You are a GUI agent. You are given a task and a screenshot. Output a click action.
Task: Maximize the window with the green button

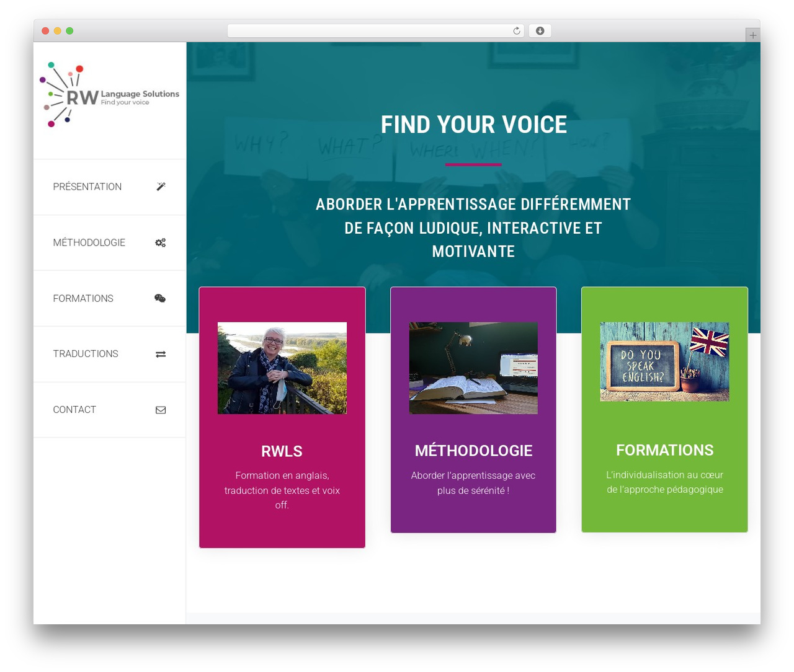69,31
